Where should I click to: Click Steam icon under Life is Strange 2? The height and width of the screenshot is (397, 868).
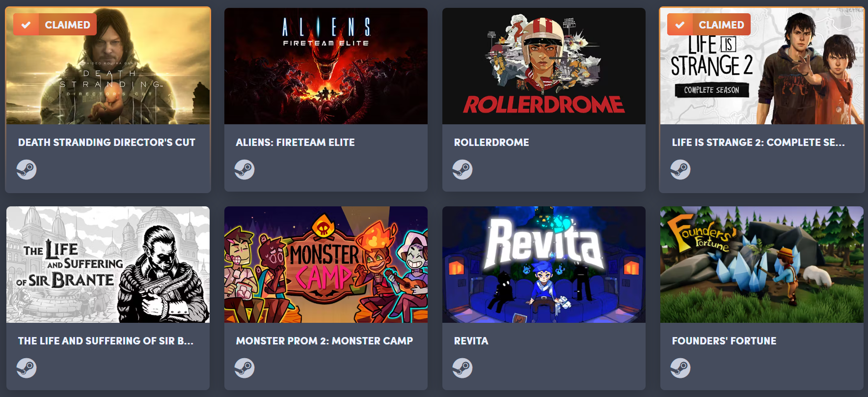click(x=680, y=170)
